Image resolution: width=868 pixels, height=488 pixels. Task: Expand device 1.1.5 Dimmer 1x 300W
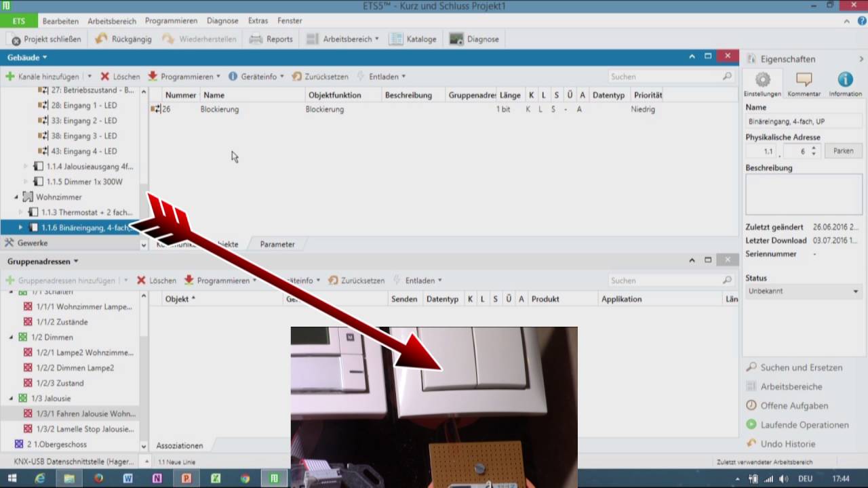click(x=26, y=182)
